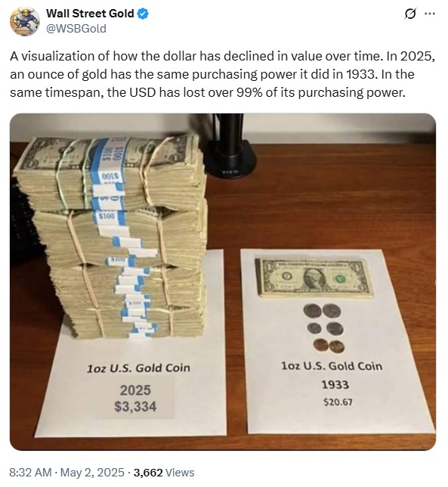
Task: Click the two copper pennies in photo
Action: tap(329, 346)
